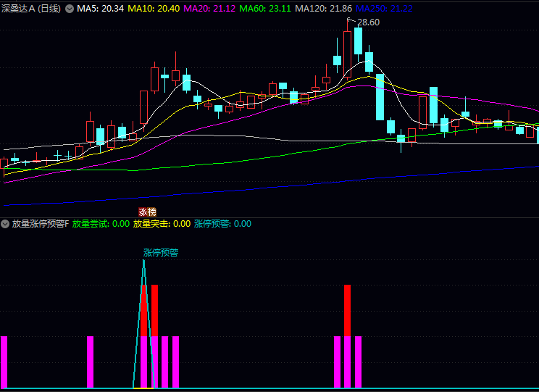
Task: Click the 深桑达A (日线) stock title
Action: coord(31,9)
